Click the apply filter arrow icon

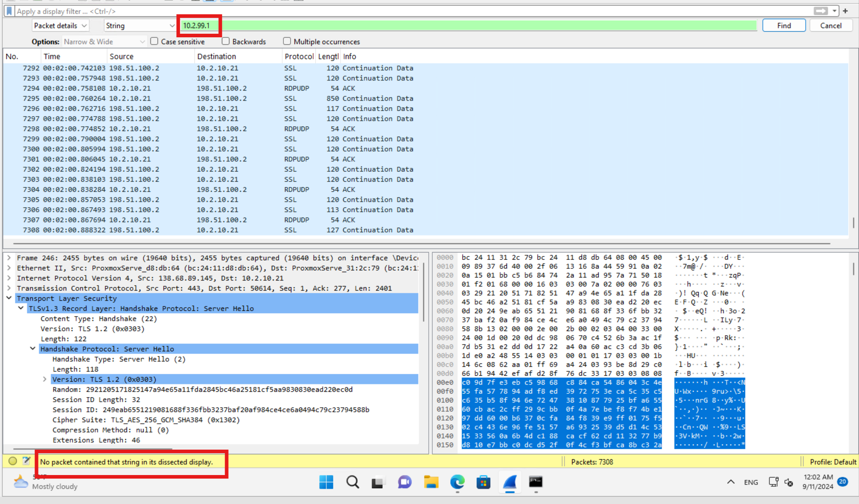click(x=820, y=11)
